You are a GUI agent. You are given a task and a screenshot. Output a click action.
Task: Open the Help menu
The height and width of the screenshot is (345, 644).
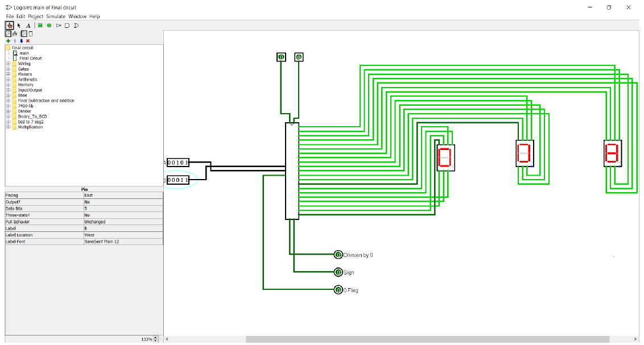(94, 16)
